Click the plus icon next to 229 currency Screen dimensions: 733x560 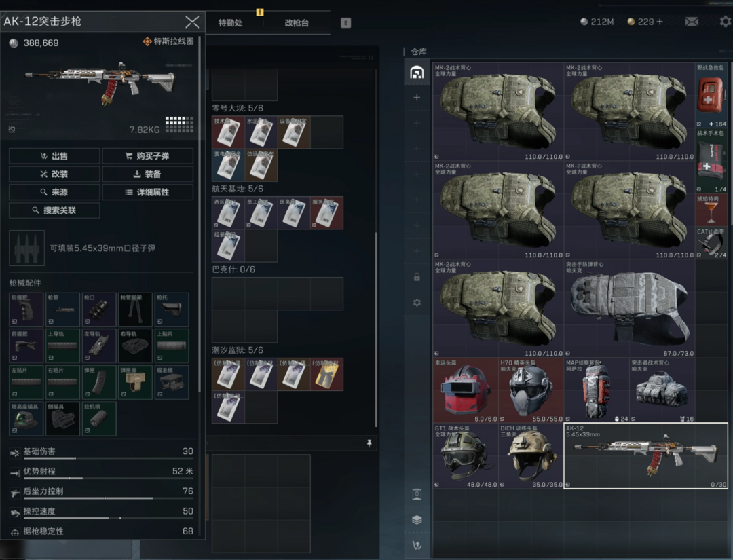coord(659,22)
